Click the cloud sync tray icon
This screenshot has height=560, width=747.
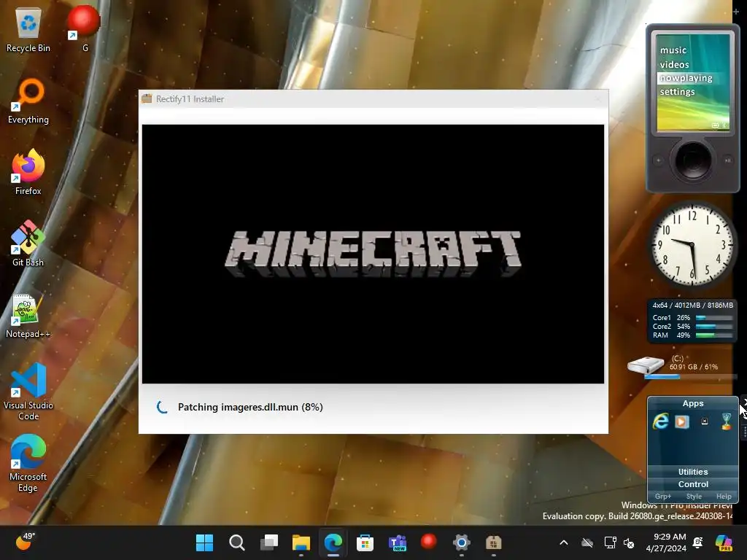click(587, 542)
